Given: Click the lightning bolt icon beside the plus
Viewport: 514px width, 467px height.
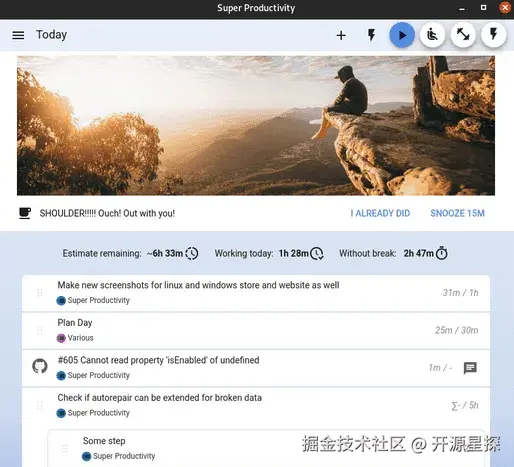Looking at the screenshot, I should 371,35.
